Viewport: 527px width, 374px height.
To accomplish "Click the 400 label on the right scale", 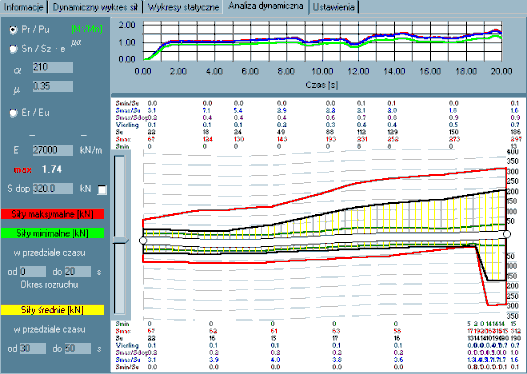I will tap(513, 152).
